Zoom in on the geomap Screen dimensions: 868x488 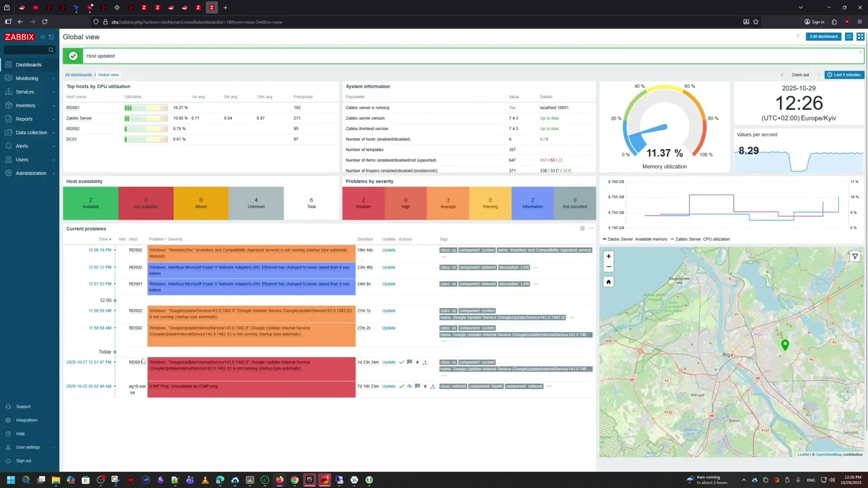(608, 256)
